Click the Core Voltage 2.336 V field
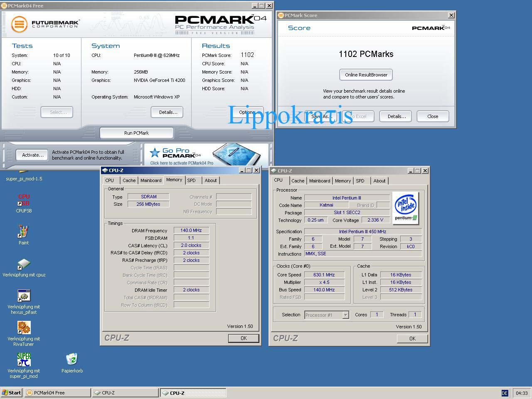532x399 pixels. [x=375, y=220]
